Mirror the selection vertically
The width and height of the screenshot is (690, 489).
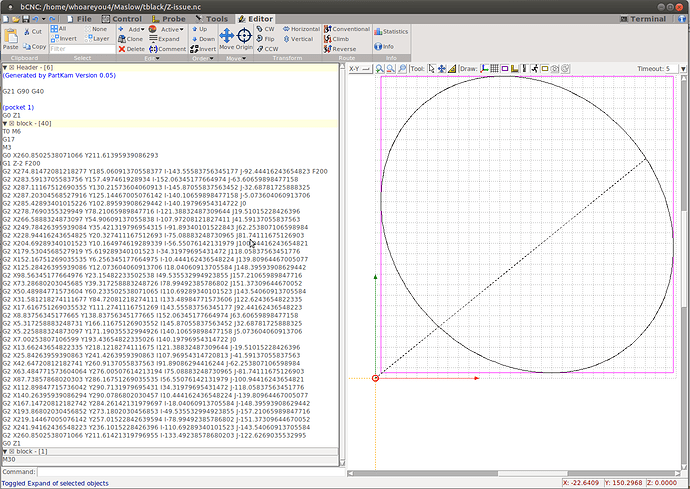click(x=298, y=39)
